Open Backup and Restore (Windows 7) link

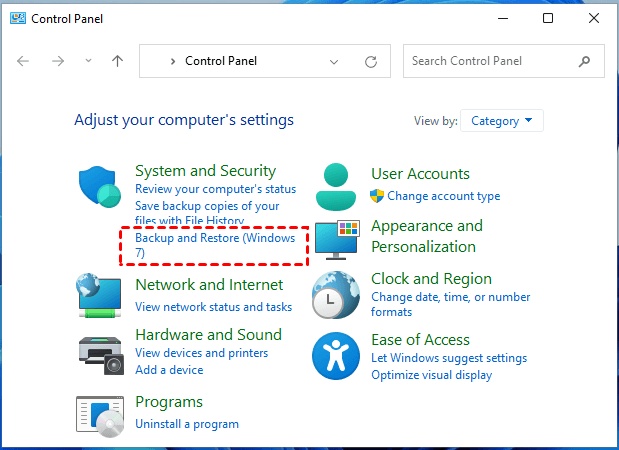point(214,245)
